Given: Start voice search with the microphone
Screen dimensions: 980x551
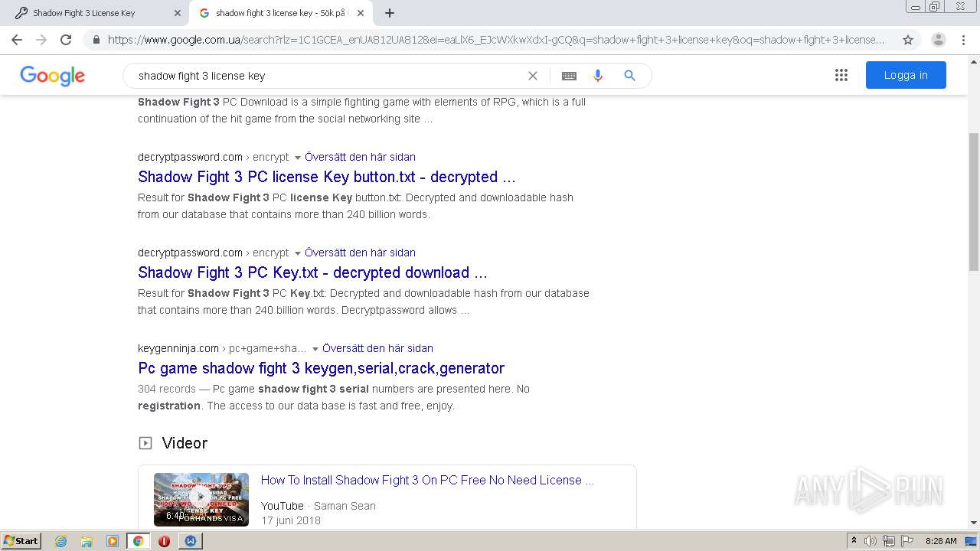Looking at the screenshot, I should [598, 76].
